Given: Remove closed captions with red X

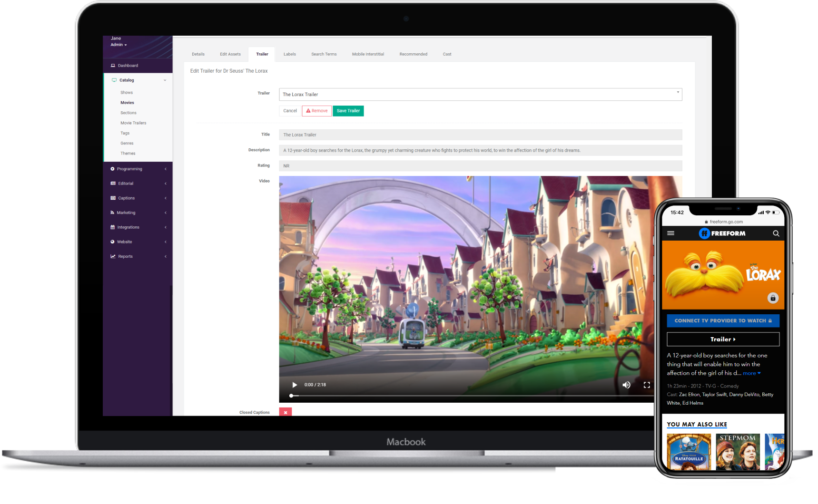Looking at the screenshot, I should [x=286, y=412].
